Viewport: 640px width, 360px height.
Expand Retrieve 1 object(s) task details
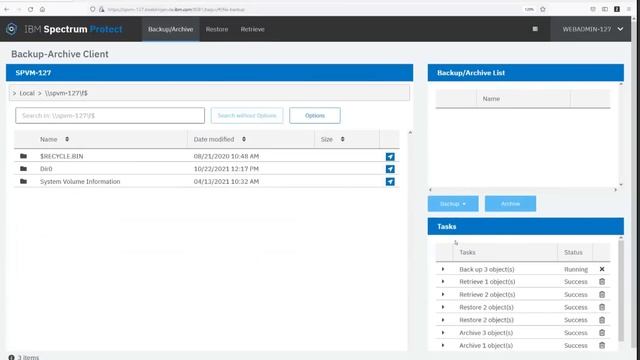click(443, 282)
